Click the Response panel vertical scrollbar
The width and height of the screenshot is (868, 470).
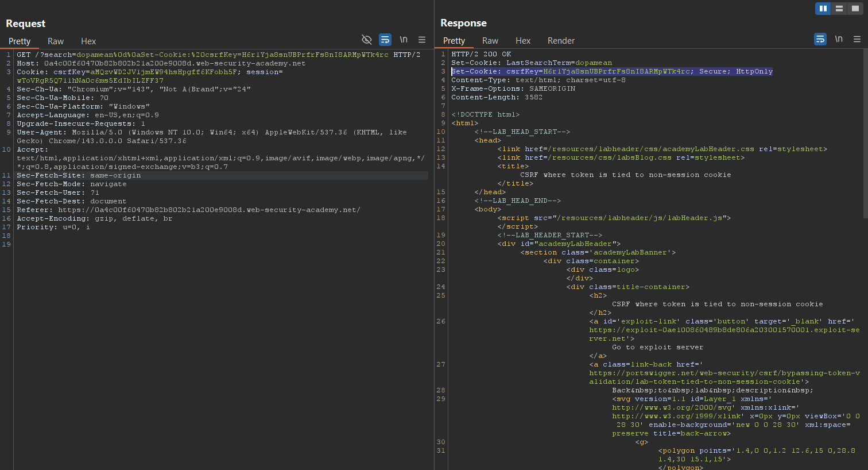(x=865, y=134)
